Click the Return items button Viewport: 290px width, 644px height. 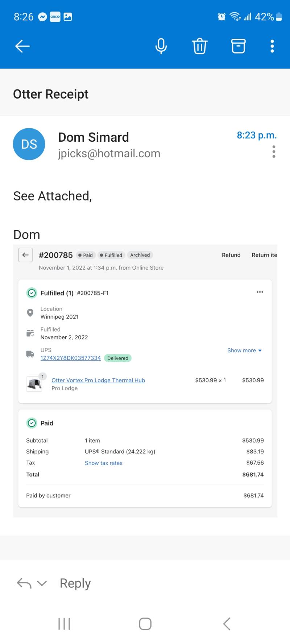265,255
